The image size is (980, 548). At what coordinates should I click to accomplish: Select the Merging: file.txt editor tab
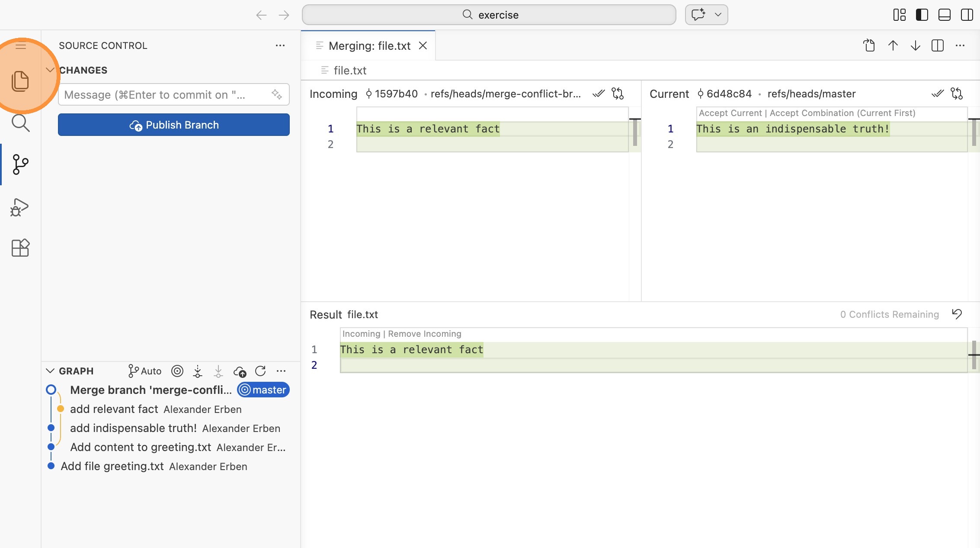click(369, 46)
